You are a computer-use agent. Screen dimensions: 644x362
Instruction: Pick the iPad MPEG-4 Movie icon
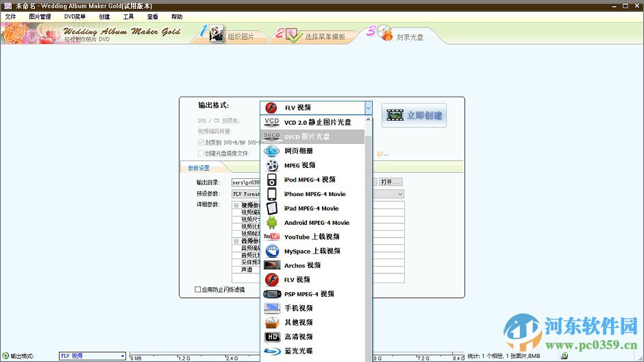271,208
